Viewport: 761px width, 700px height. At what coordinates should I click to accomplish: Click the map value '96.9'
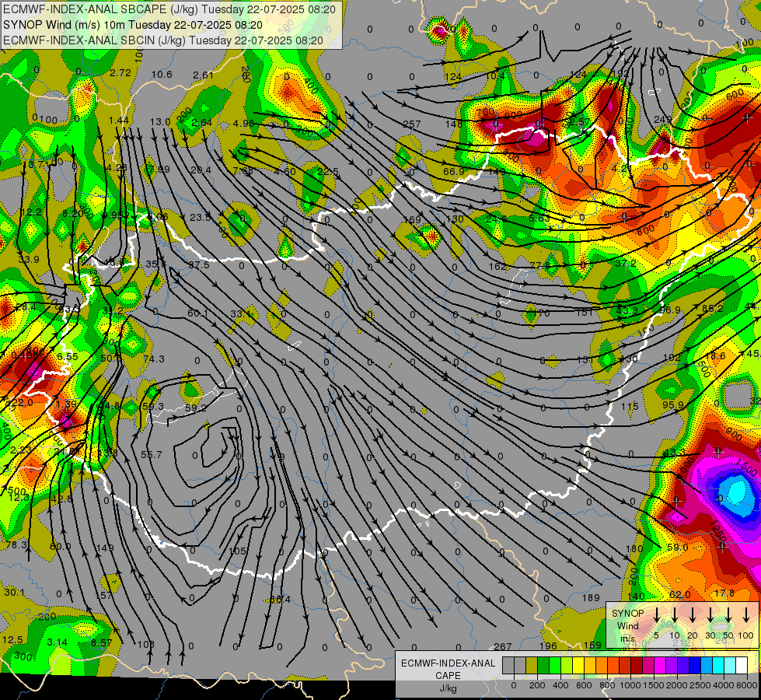(x=670, y=310)
